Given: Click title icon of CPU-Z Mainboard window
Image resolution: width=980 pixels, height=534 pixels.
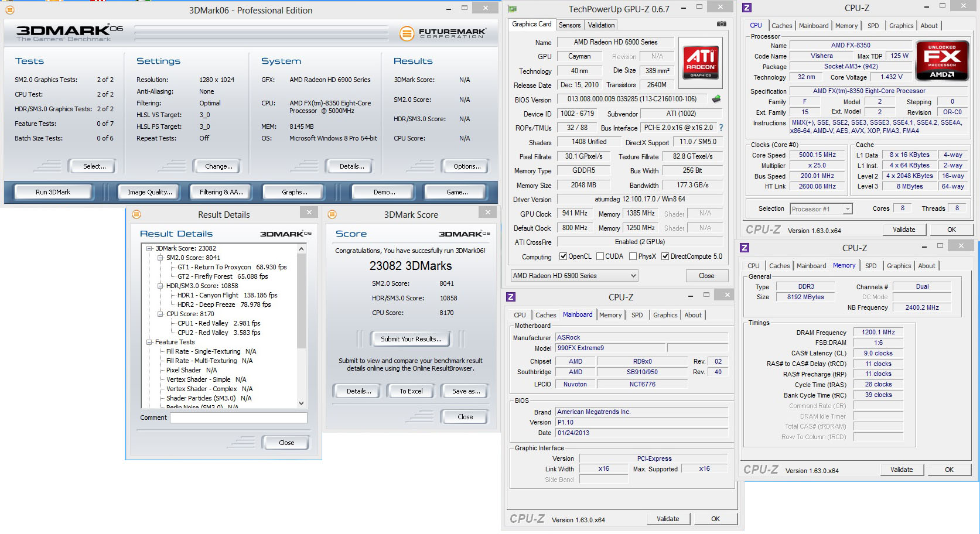Looking at the screenshot, I should click(x=511, y=297).
